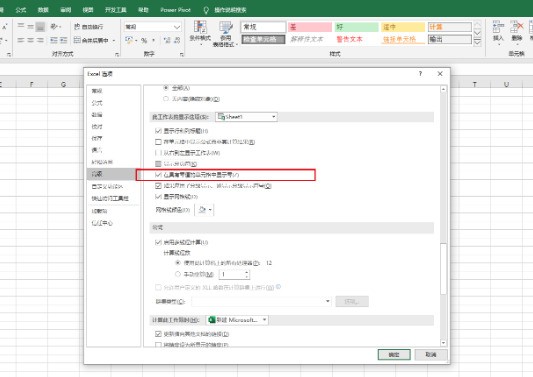Open the accounting format dropdown arrow
The image size is (533, 377).
136,40
